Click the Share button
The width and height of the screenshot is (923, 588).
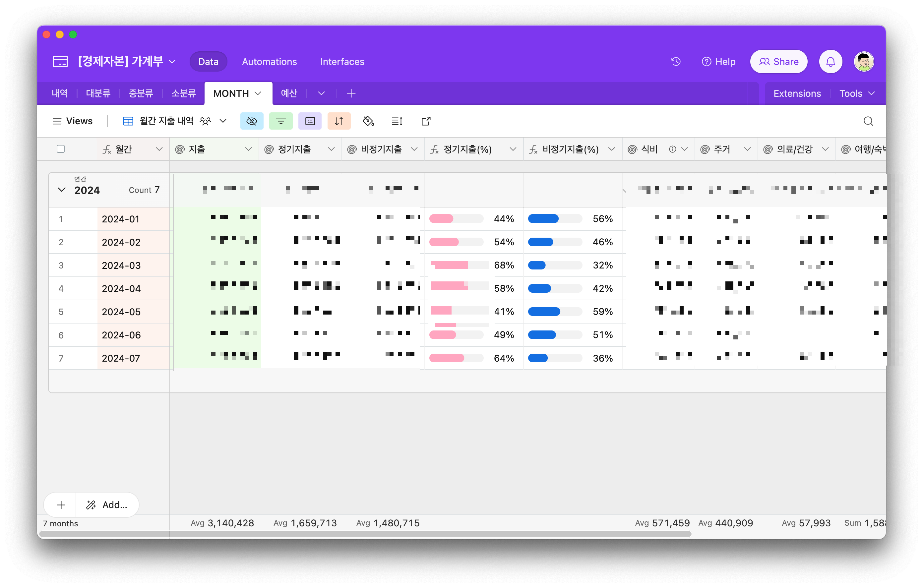tap(778, 61)
